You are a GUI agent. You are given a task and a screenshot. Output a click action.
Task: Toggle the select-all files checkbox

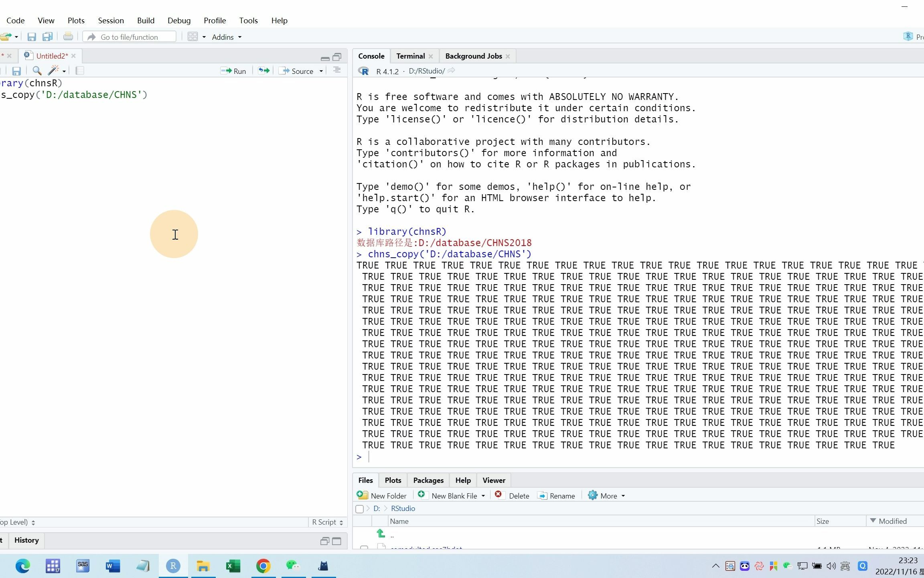(x=360, y=509)
